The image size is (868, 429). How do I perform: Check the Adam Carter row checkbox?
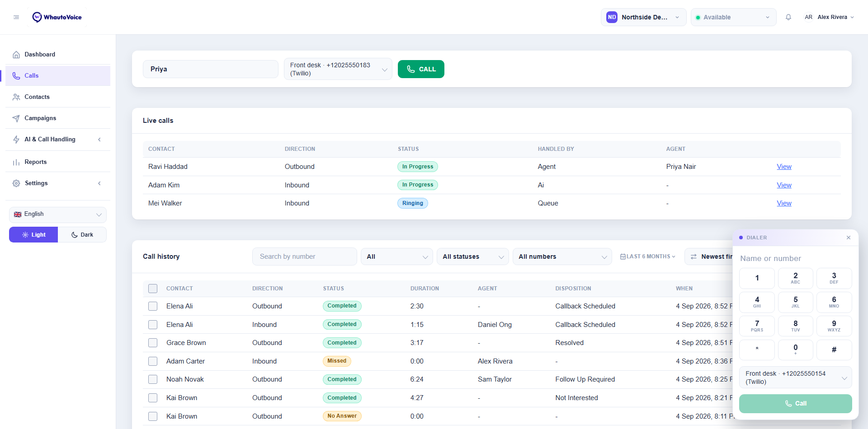[x=153, y=361]
